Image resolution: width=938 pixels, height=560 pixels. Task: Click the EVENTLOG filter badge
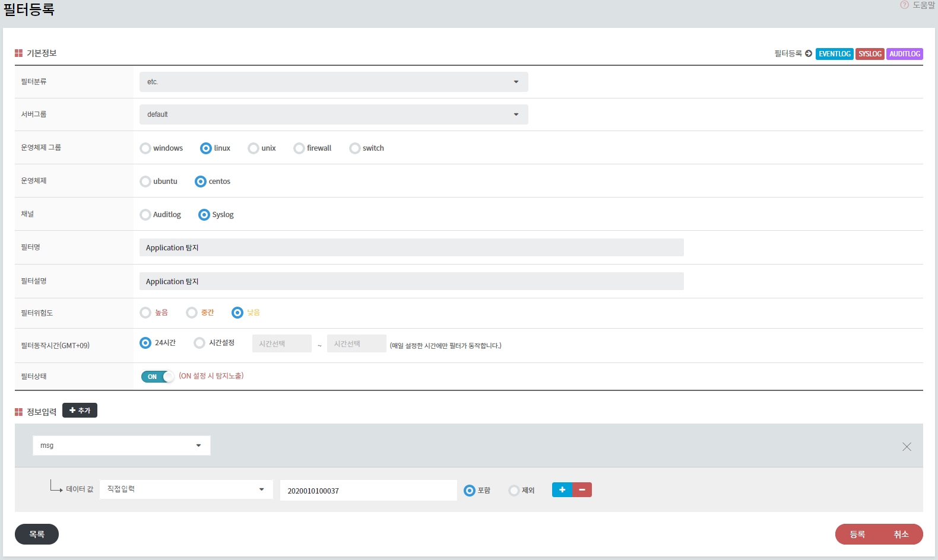pos(834,54)
